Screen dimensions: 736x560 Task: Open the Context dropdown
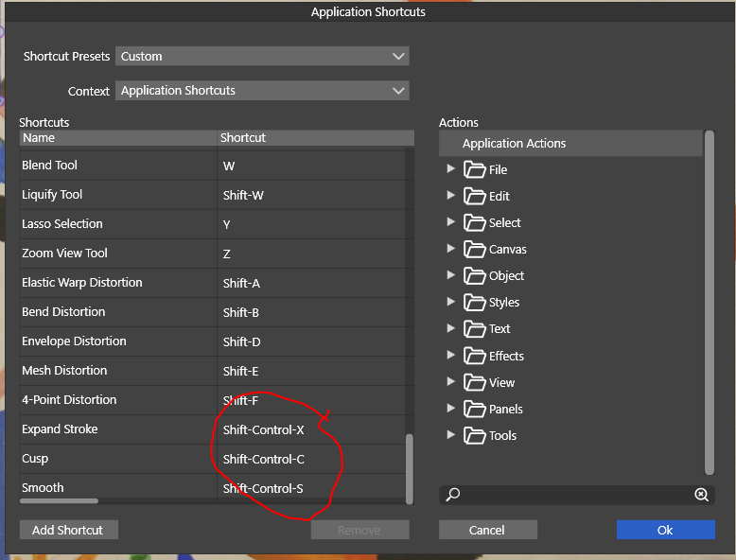pos(262,91)
